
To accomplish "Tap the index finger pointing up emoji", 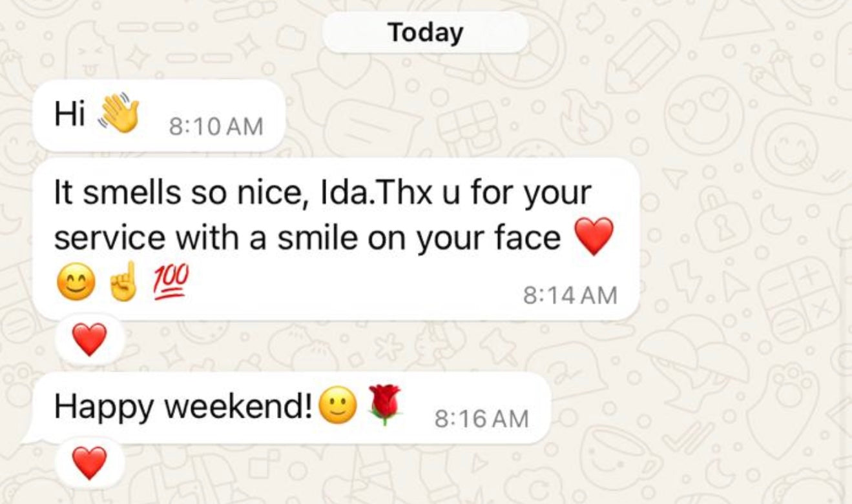I will [x=123, y=283].
